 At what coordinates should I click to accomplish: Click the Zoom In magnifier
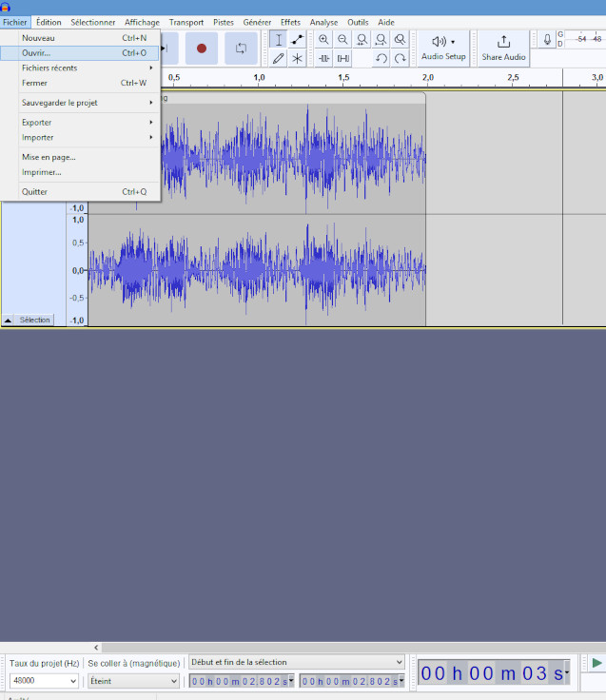(323, 40)
